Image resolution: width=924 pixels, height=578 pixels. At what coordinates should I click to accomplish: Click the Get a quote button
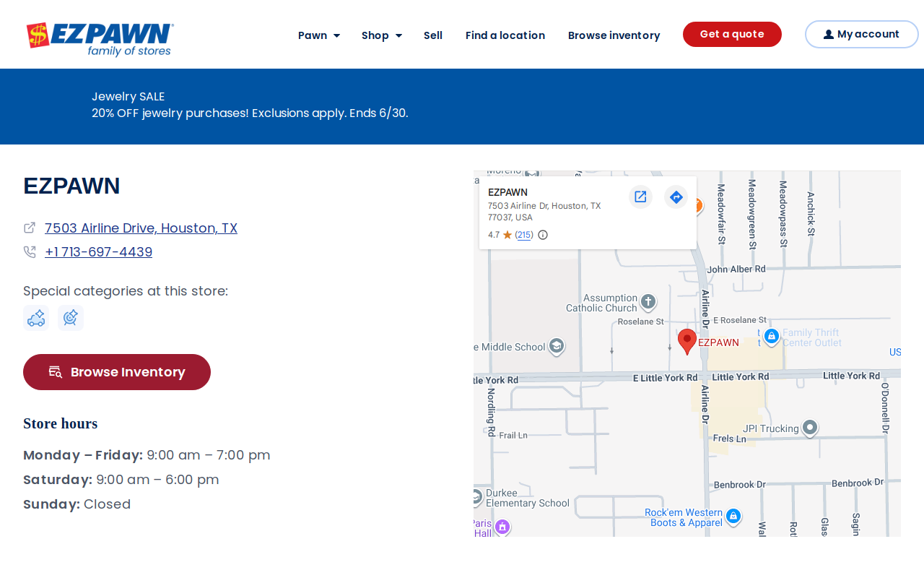[x=732, y=35]
